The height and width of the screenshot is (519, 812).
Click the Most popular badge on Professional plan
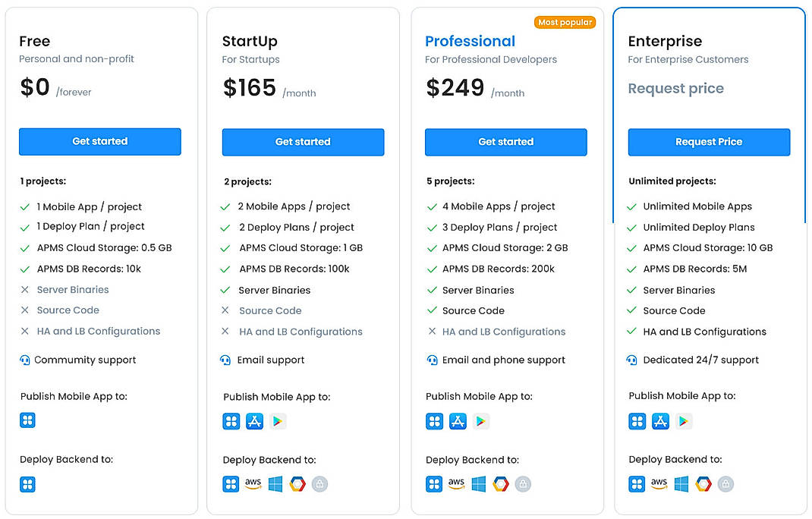pos(565,22)
